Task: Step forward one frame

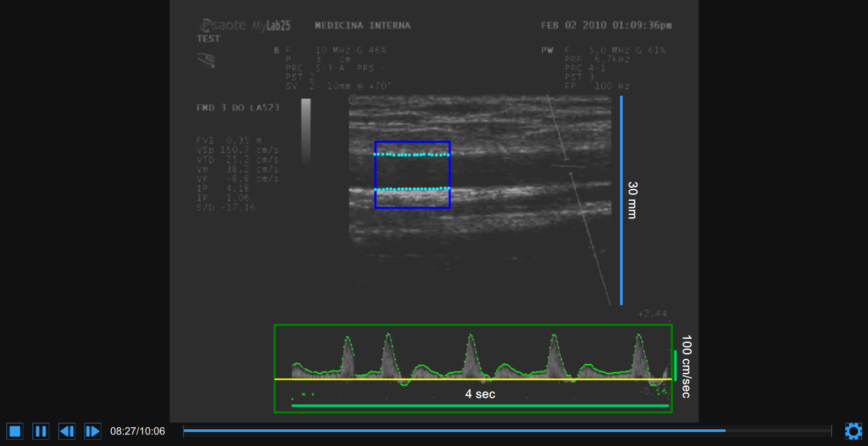Action: pos(93,431)
